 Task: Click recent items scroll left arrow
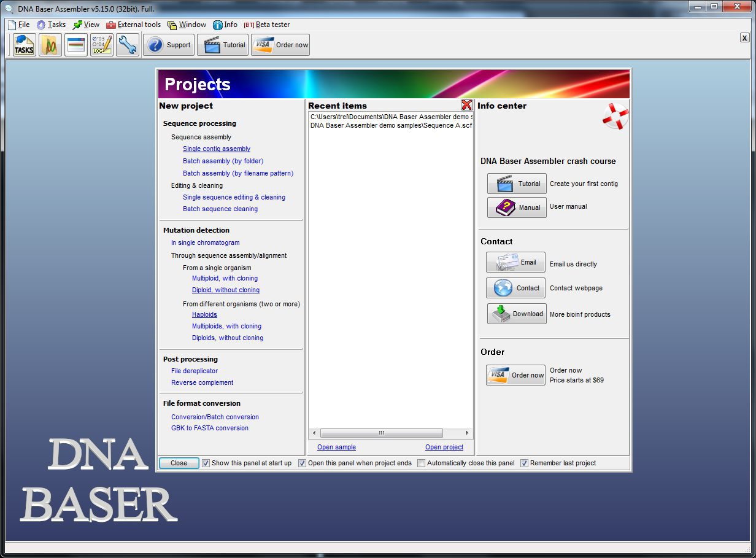coord(314,433)
